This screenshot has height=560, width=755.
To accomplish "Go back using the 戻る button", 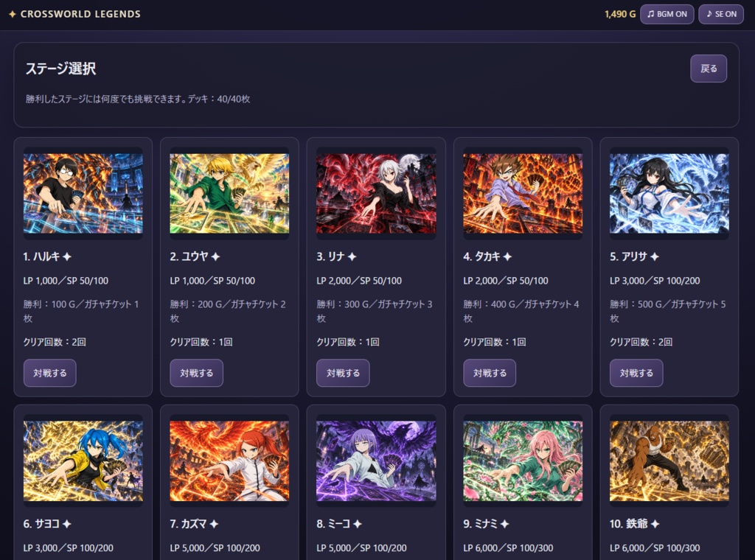I will click(x=709, y=69).
